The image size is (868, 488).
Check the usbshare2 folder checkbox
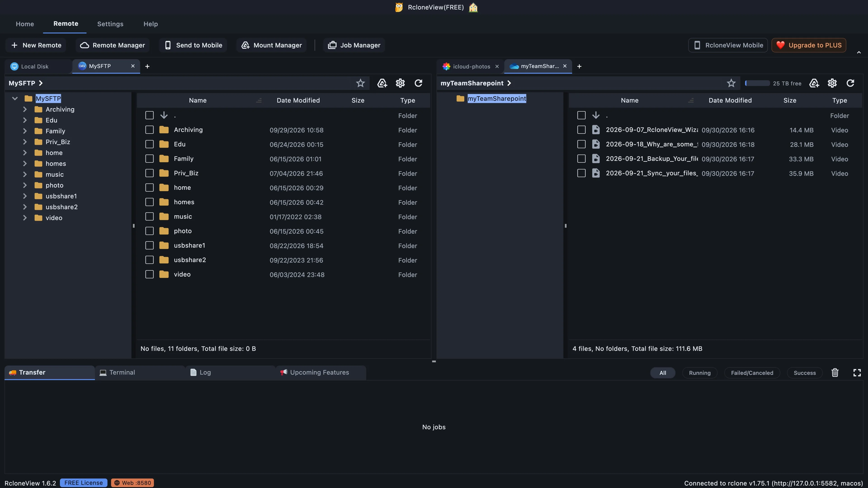tap(149, 260)
